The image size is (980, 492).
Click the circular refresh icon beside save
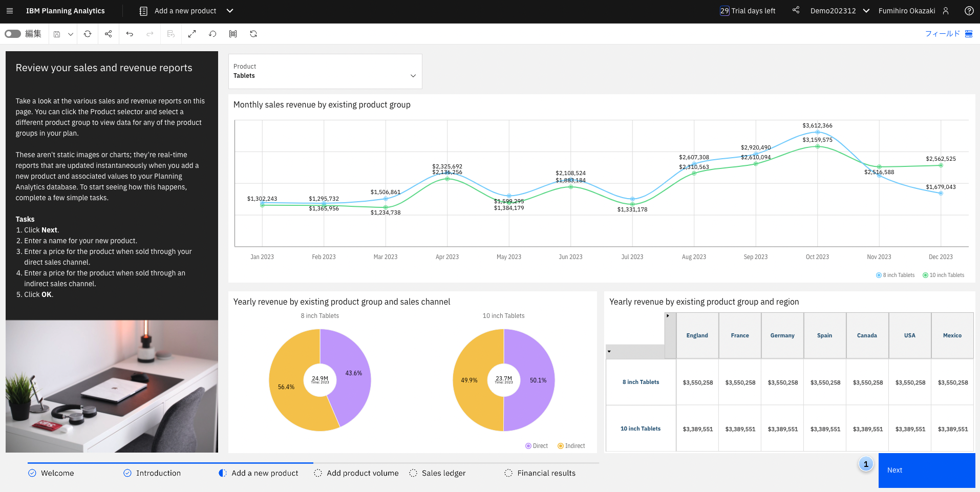88,34
